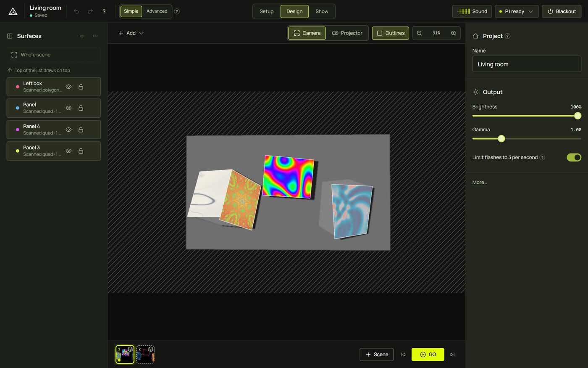Expand the Add dropdown
588x368 pixels.
pyautogui.click(x=131, y=33)
